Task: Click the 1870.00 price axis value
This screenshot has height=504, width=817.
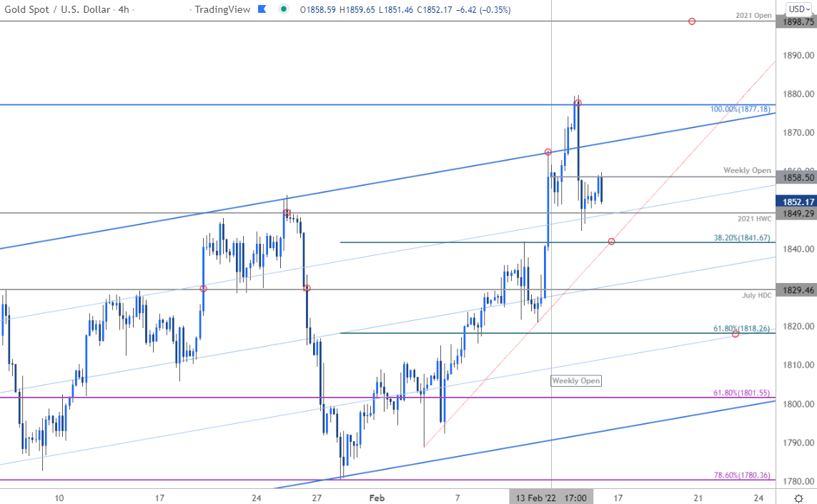Action: coord(798,133)
